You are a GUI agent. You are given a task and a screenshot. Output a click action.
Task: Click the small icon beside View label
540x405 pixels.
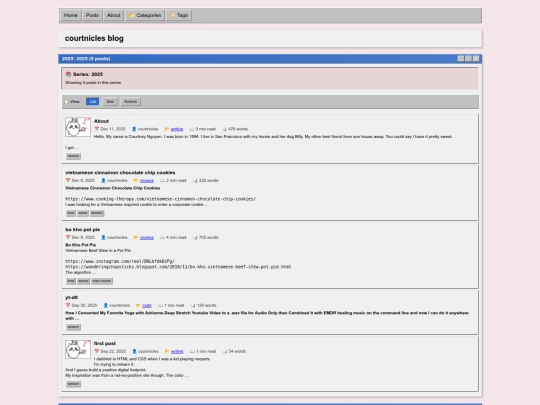coord(66,102)
